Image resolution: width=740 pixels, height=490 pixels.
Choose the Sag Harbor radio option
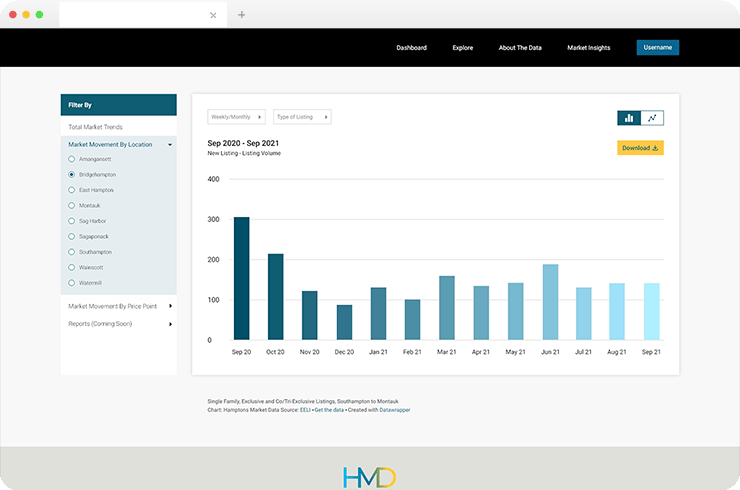tap(71, 221)
